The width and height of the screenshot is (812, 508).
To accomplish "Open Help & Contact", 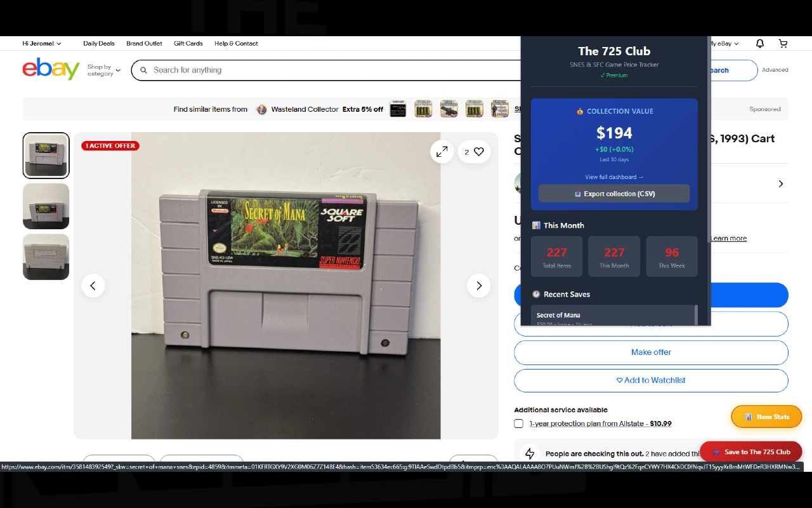I will coord(235,43).
